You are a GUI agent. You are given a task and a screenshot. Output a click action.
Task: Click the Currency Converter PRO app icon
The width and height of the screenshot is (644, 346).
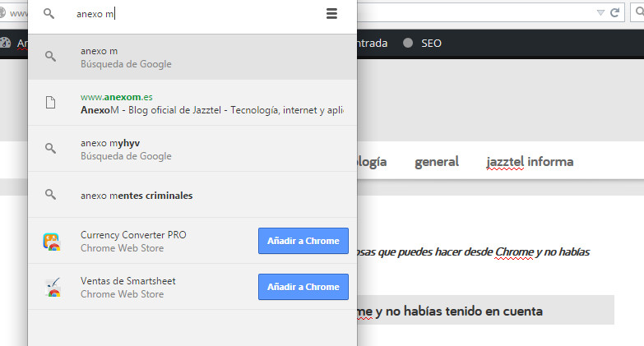click(x=52, y=242)
